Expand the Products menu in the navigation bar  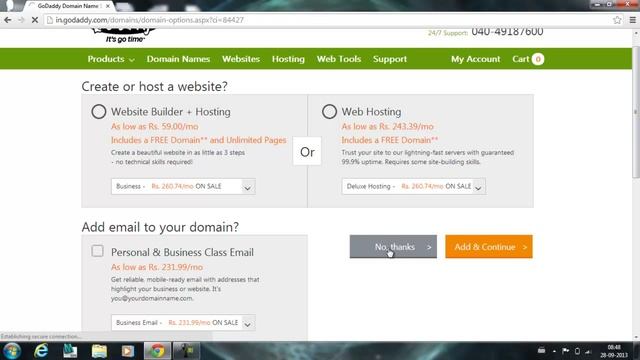click(111, 59)
